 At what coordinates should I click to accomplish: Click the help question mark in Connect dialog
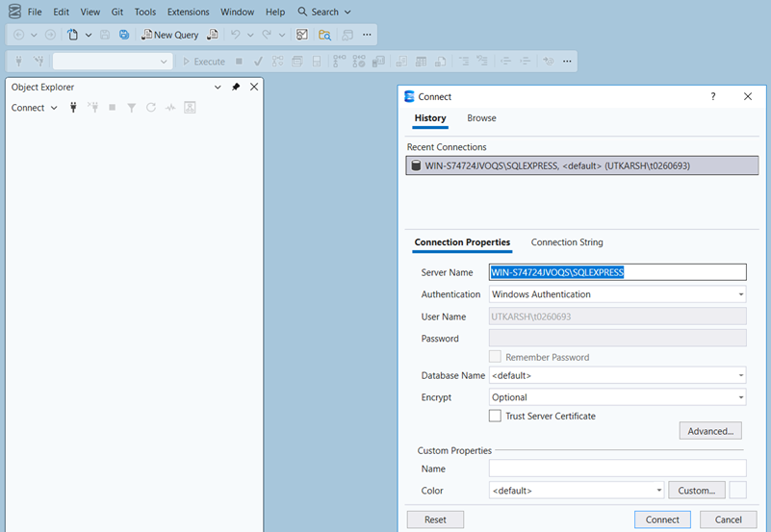713,97
